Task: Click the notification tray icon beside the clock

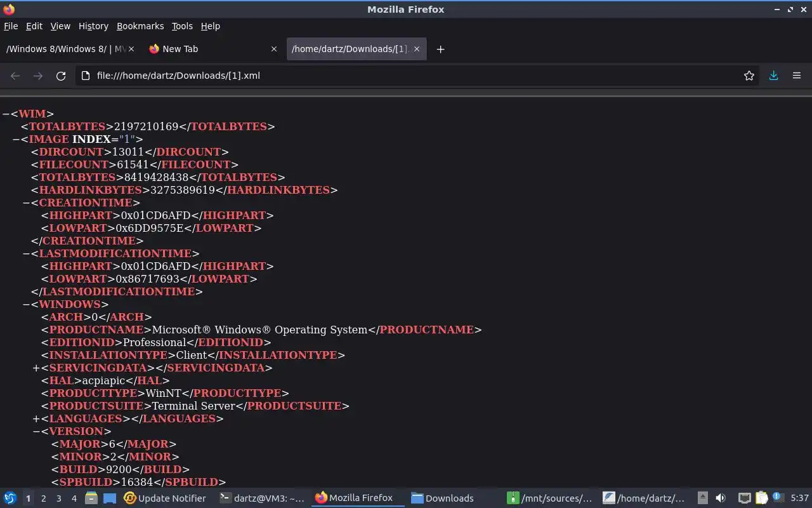Action: pyautogui.click(x=778, y=498)
